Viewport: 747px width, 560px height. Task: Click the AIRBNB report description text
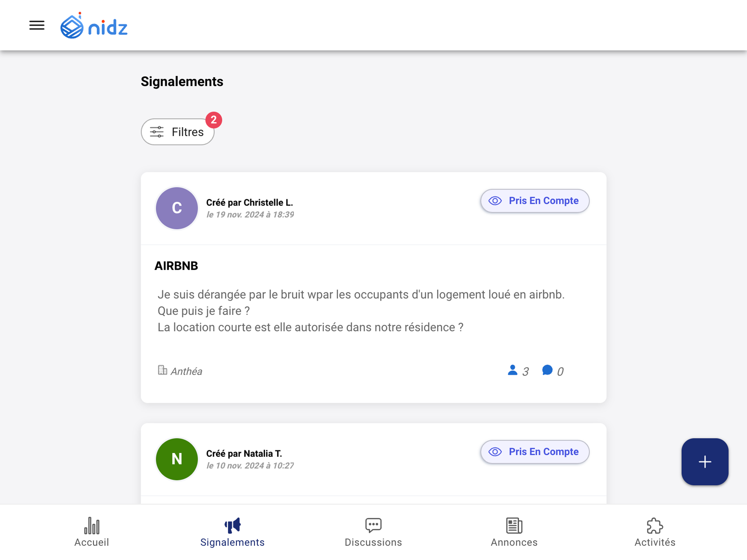[361, 311]
